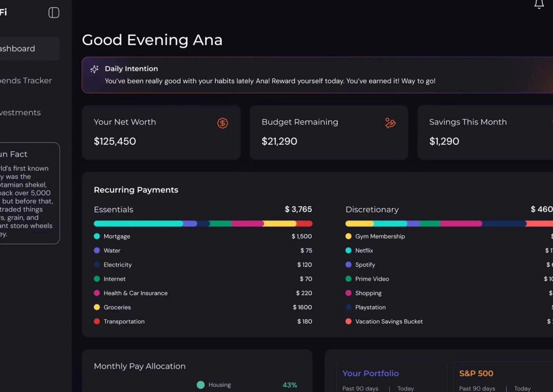Collapse the sidebar with panel icon

coord(54,13)
